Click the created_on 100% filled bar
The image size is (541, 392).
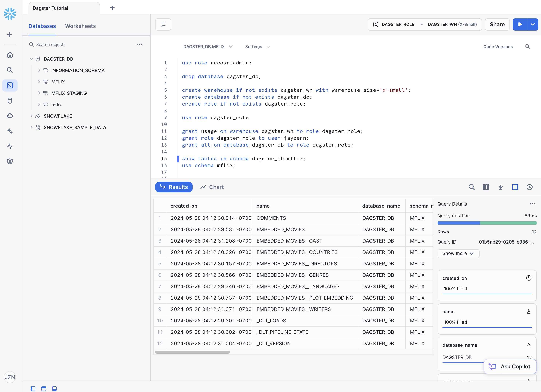487,294
